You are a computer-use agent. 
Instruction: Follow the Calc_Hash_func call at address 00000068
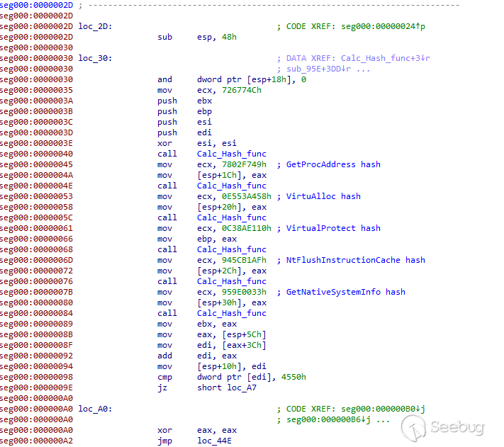[x=231, y=249]
